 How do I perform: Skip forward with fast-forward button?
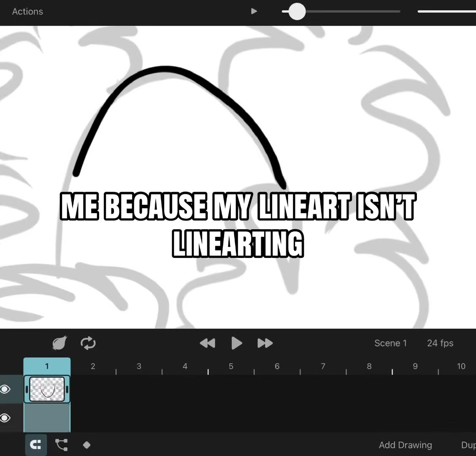tap(265, 343)
